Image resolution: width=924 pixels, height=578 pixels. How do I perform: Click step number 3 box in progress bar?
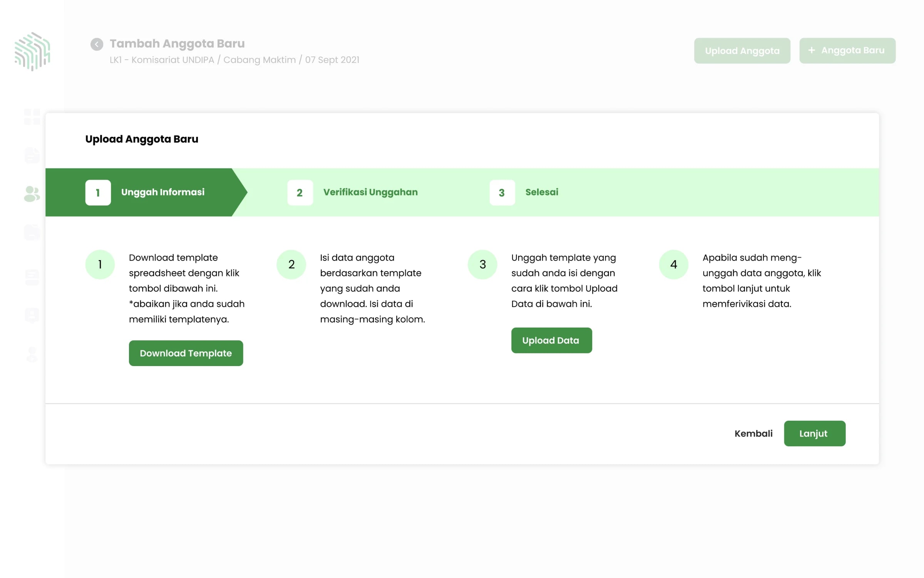pos(502,192)
